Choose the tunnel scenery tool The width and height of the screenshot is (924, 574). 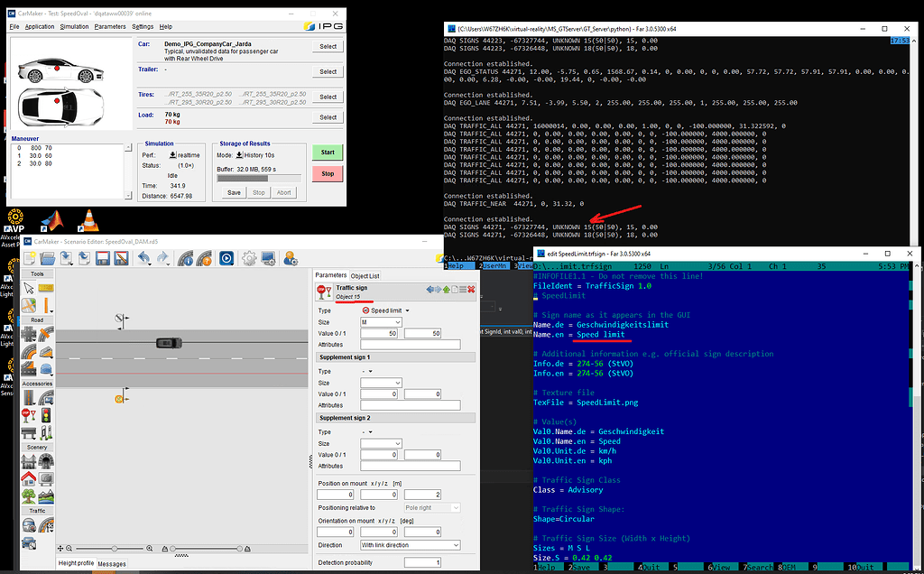(x=47, y=460)
